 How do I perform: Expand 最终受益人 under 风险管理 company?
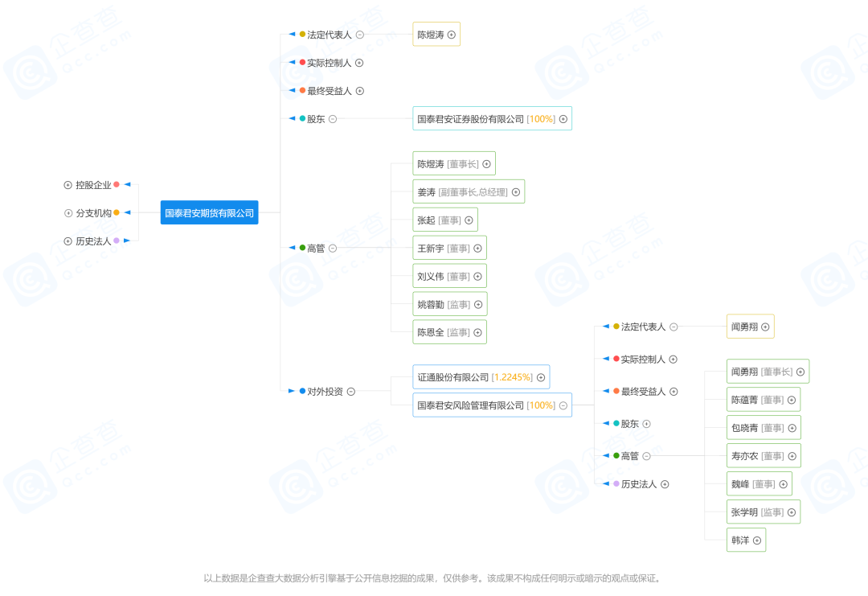coord(674,392)
